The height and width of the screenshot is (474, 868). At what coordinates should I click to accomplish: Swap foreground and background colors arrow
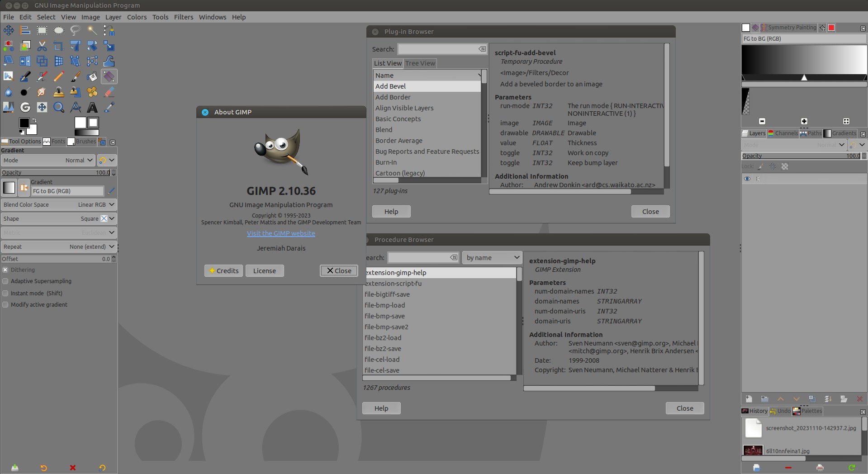click(34, 120)
